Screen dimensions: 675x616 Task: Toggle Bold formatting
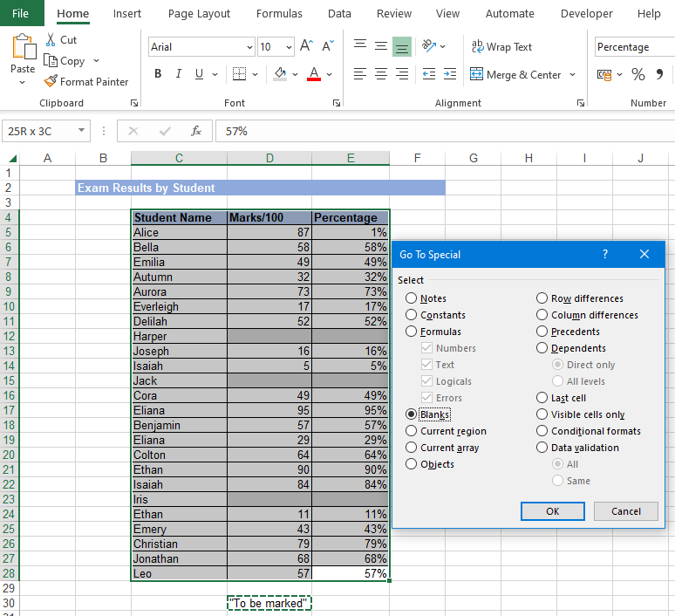[x=158, y=74]
